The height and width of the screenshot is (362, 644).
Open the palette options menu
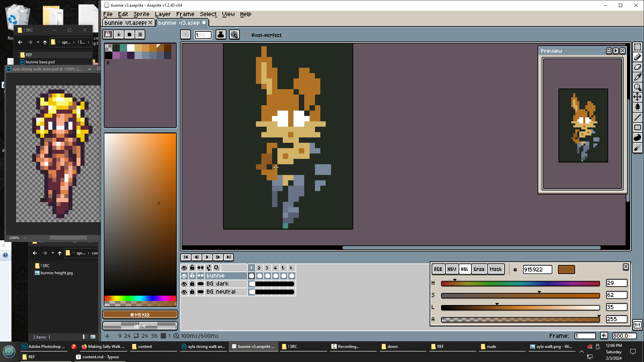point(140,35)
